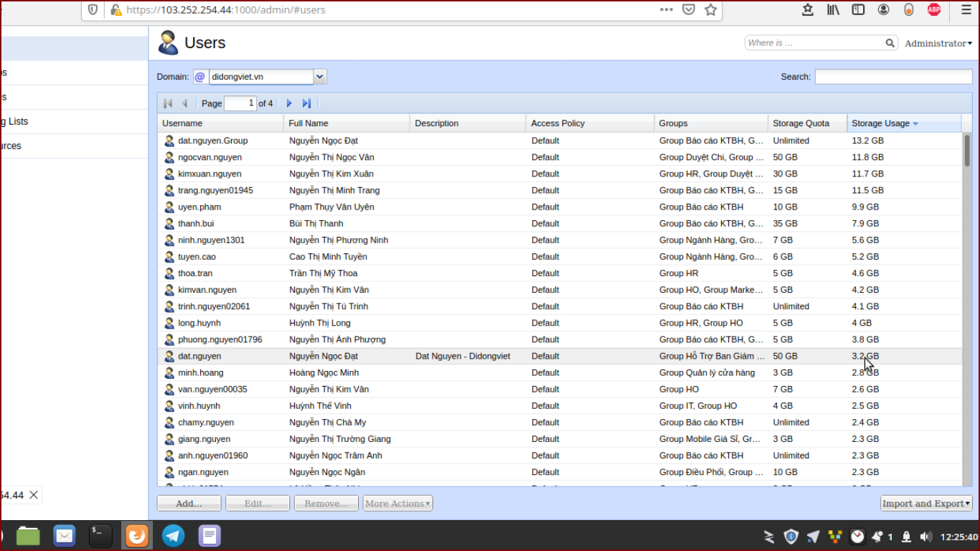Click the browser URL address bar
This screenshot has width=980, height=551.
[387, 10]
